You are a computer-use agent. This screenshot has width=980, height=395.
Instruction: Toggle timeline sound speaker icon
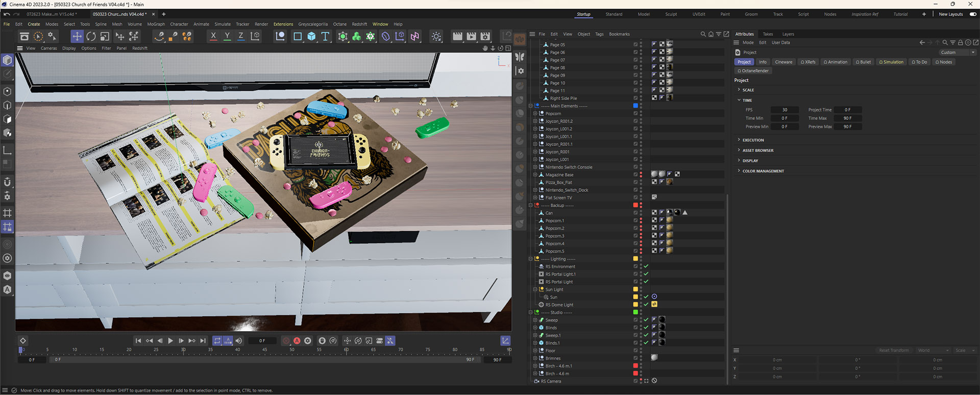[239, 341]
